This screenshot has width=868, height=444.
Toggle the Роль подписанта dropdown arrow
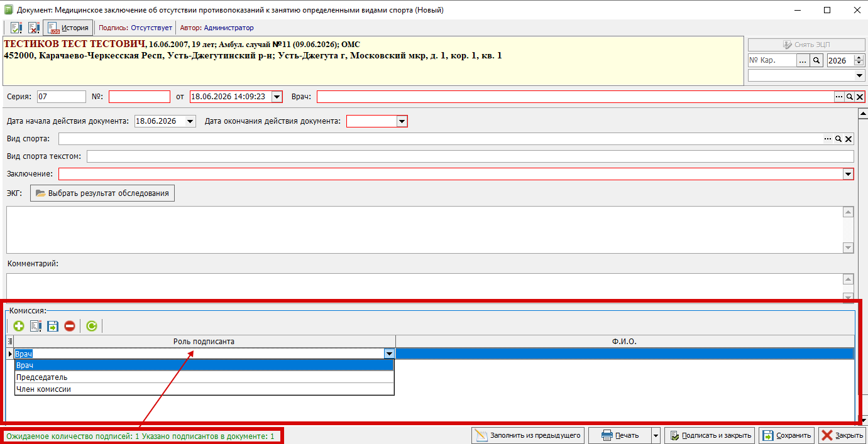point(388,354)
